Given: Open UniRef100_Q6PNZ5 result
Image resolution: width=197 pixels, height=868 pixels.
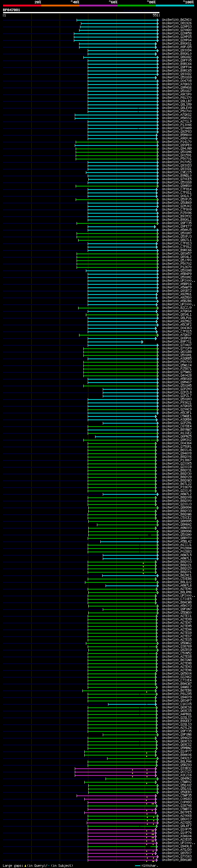Looking at the screenshot, I should [177, 436].
